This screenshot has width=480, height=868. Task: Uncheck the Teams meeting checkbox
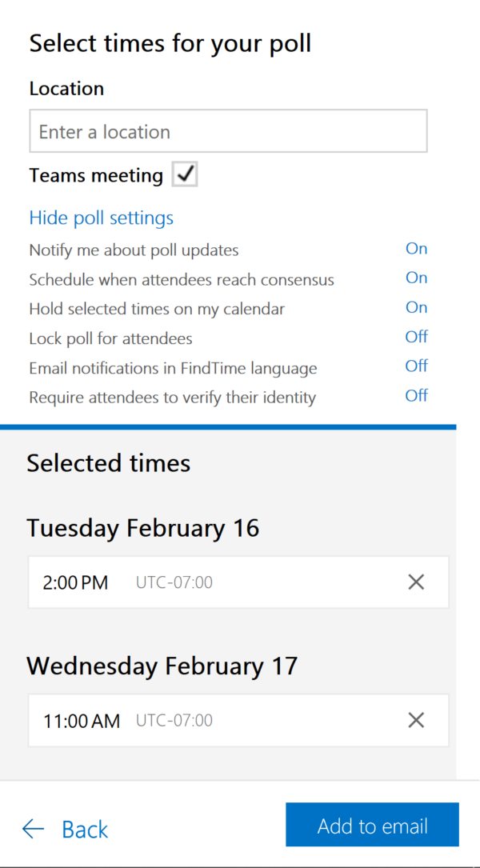pyautogui.click(x=184, y=175)
